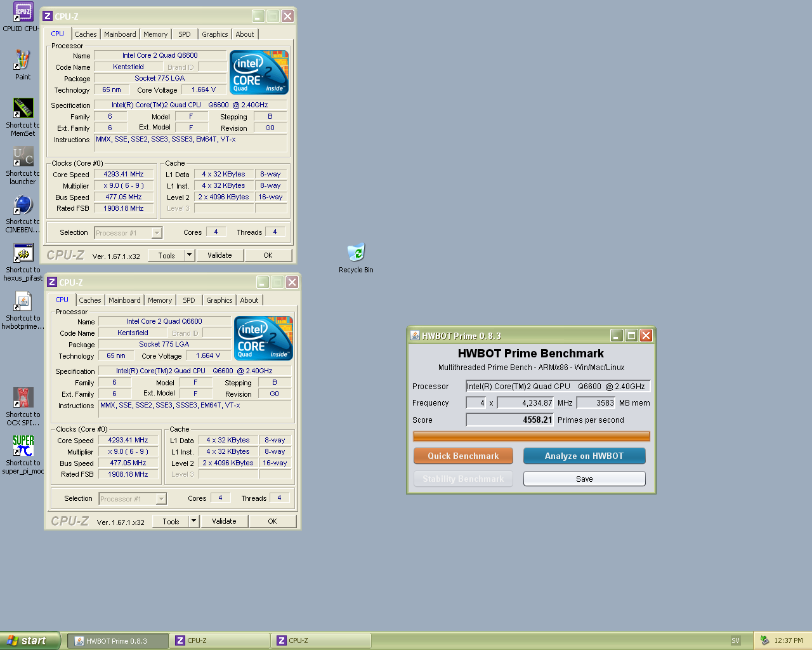Switch to HWBOT Prime 0.8.3 taskbar item

[118, 641]
